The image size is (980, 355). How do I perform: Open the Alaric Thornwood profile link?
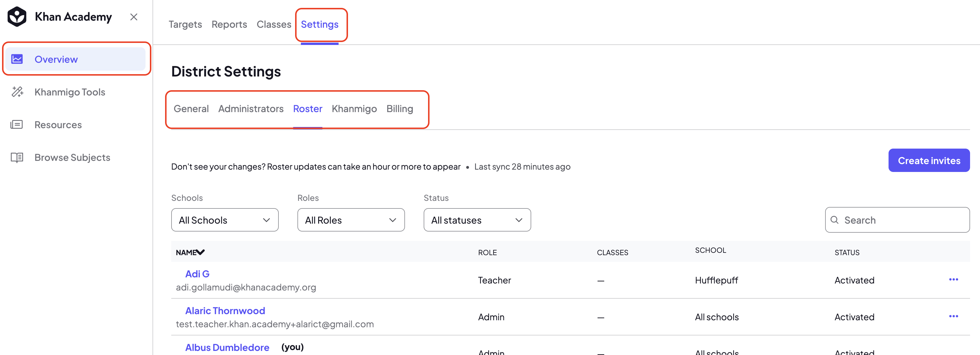click(225, 311)
